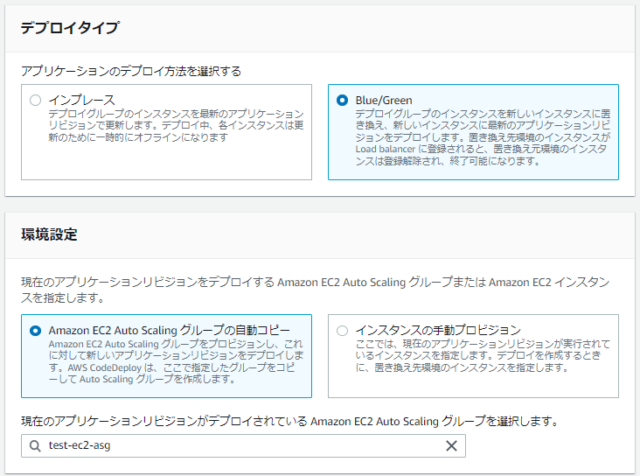Click the 手動プロビジョン description text
640x476 pixels.
point(482,356)
